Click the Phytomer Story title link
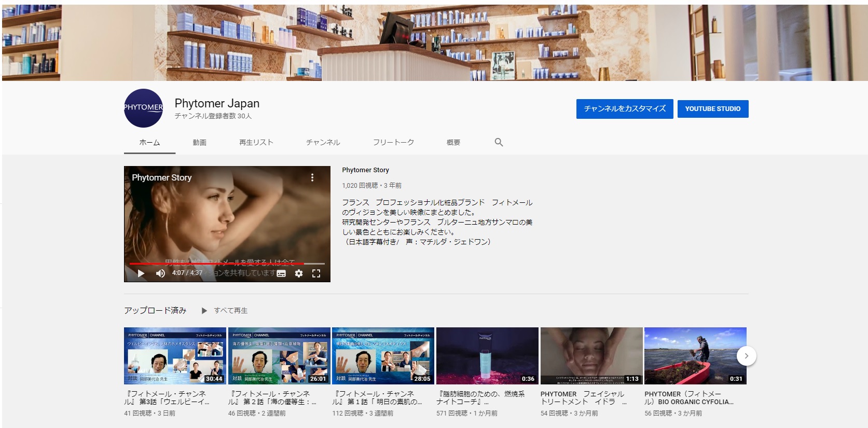This screenshot has height=428, width=868. tap(365, 170)
